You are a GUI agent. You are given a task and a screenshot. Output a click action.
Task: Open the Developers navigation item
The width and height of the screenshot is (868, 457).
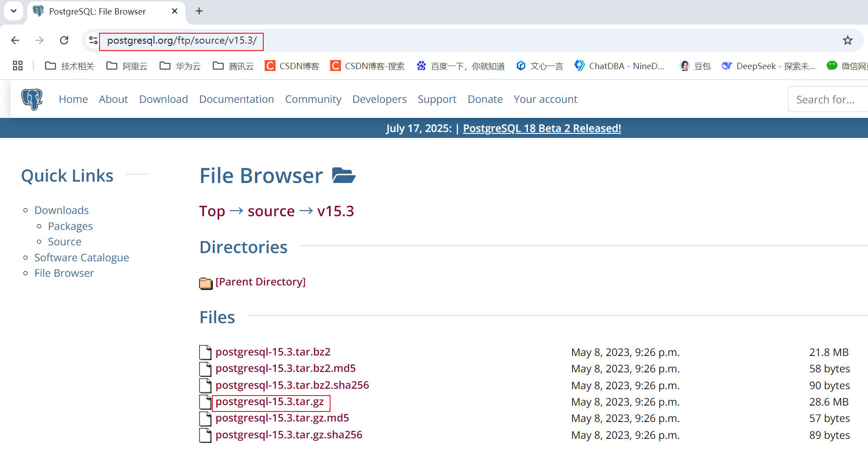(380, 99)
